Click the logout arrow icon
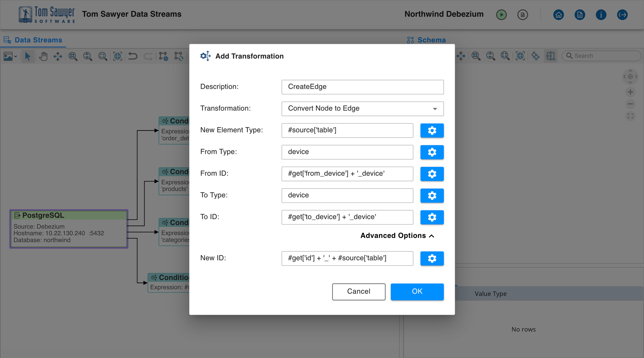The image size is (644, 358). coord(622,15)
